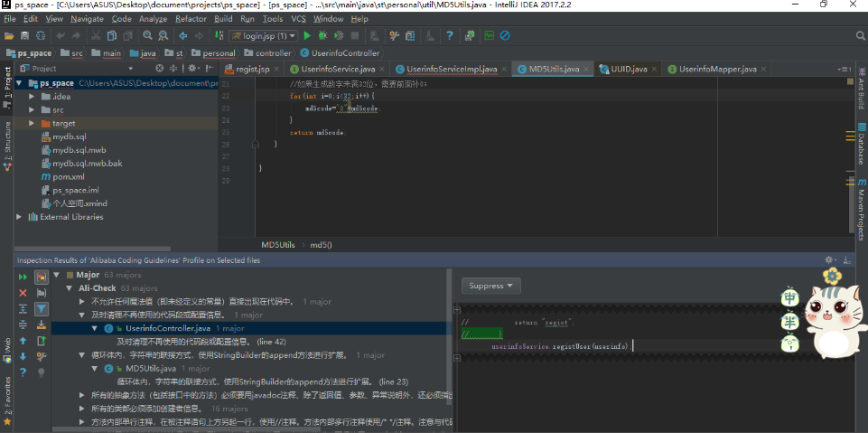The image size is (868, 433).
Task: Click the Back navigation arrow
Action: pos(183,35)
